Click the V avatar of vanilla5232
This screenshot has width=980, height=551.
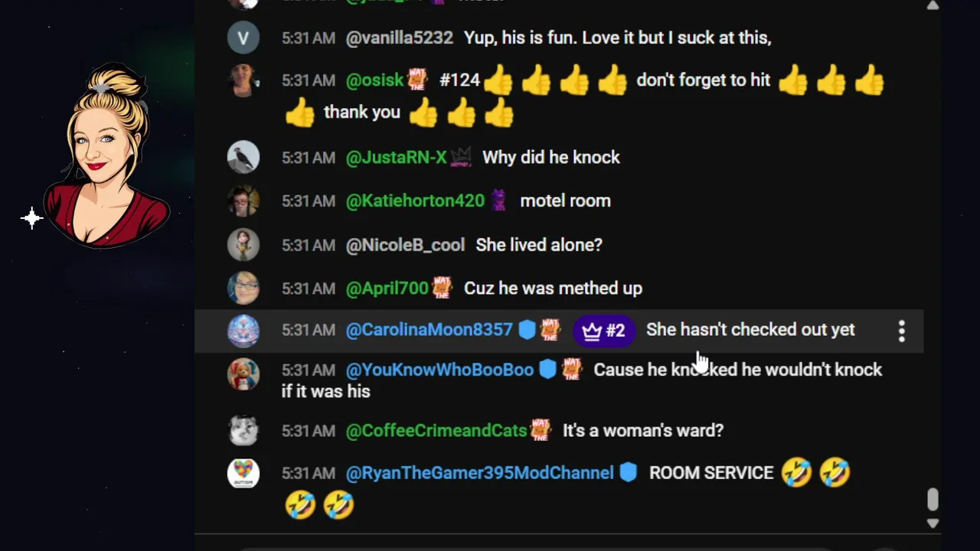[243, 37]
